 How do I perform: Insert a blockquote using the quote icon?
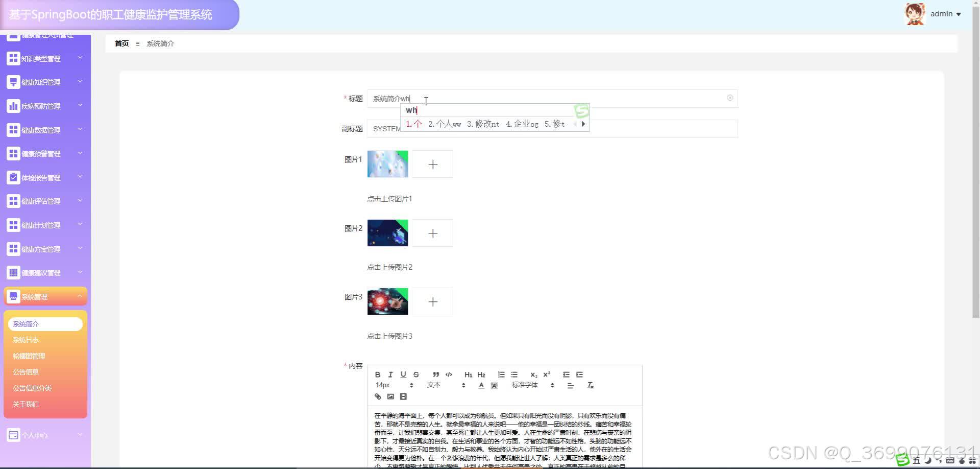436,374
